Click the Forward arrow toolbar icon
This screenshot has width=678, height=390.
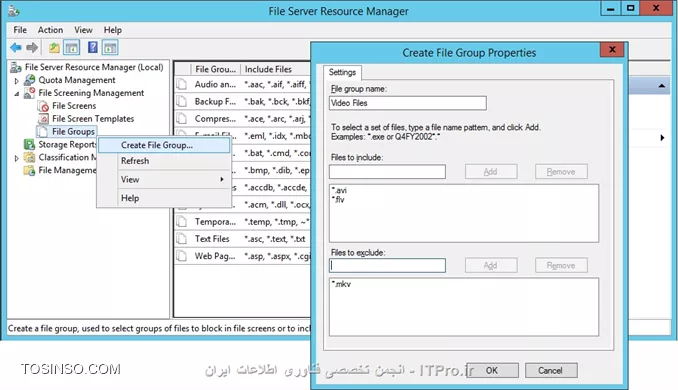pos(32,48)
